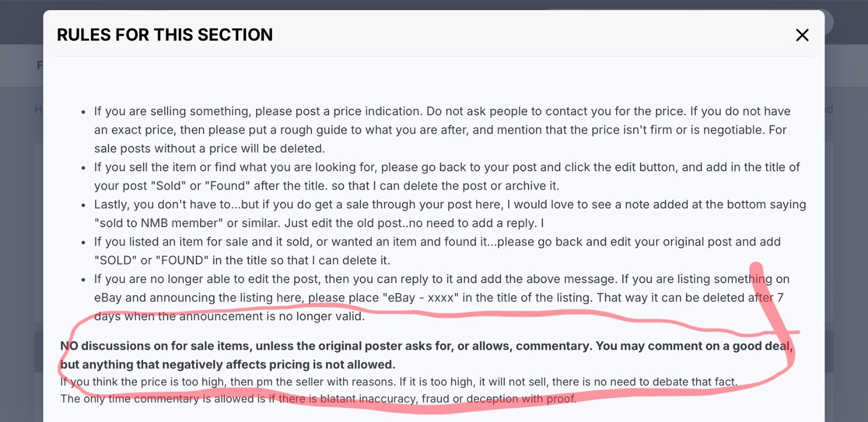Close the Rules For This Section dialog

pos(802,35)
